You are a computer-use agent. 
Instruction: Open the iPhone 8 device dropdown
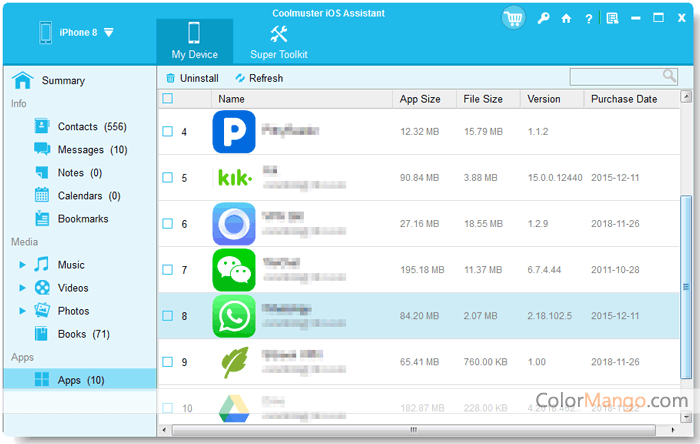click(108, 32)
